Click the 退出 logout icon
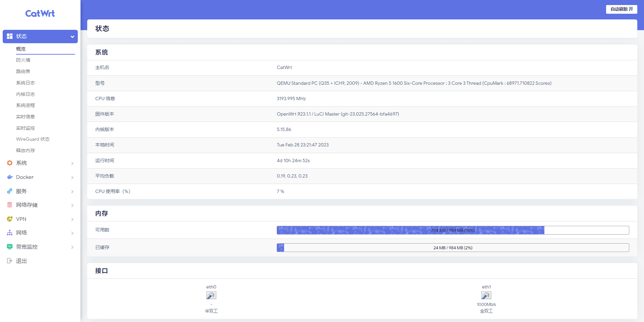Image resolution: width=644 pixels, height=322 pixels. (x=10, y=261)
